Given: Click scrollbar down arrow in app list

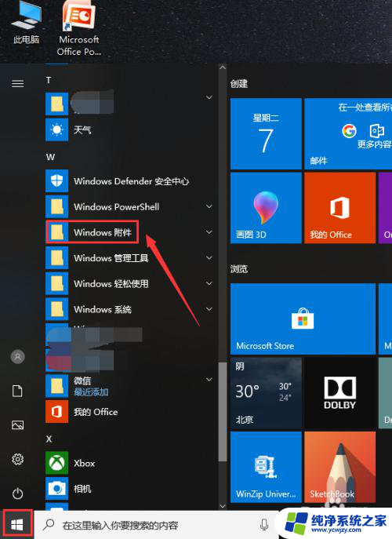Looking at the screenshot, I should coord(223,506).
